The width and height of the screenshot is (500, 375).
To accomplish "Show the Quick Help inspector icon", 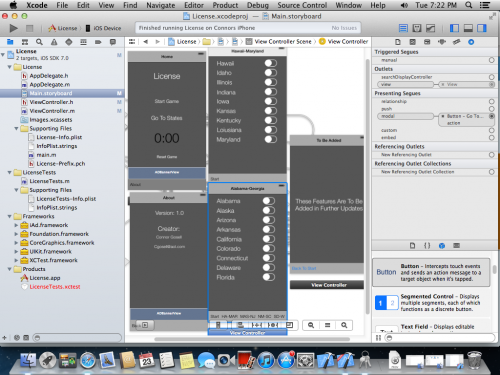I will [x=412, y=42].
